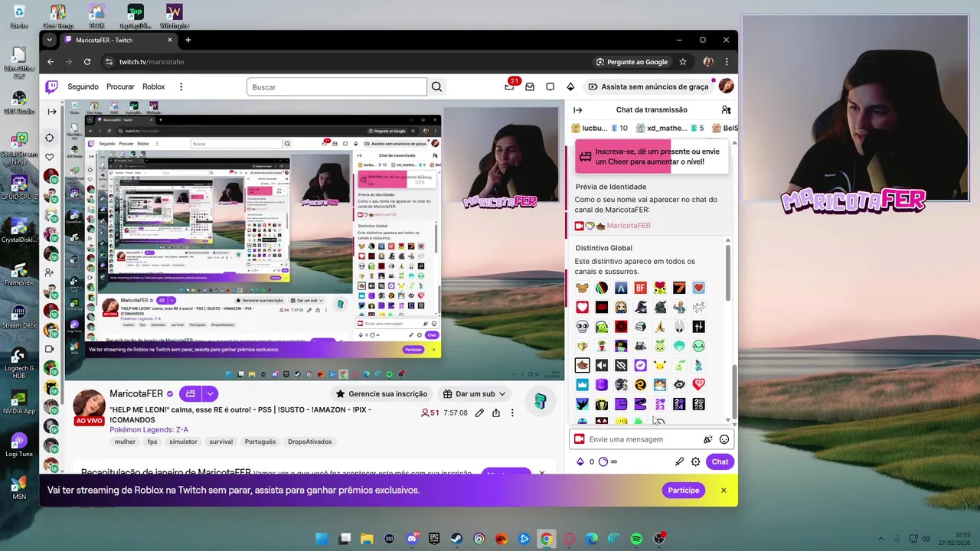980x551 pixels.
Task: Click the teal drops icon beside Dar um sub
Action: pyautogui.click(x=541, y=401)
